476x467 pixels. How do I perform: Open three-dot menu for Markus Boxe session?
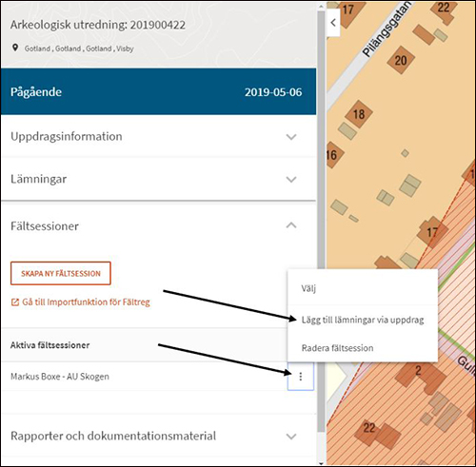[x=300, y=377]
